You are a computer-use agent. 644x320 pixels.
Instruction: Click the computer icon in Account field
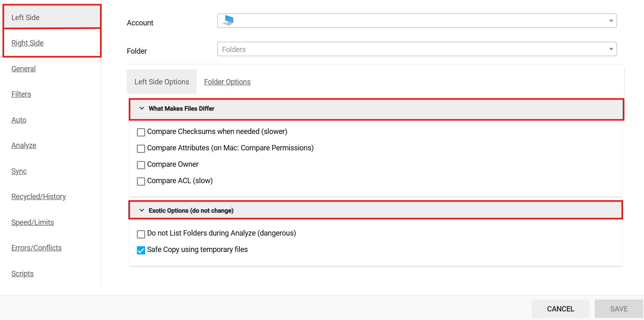(228, 20)
